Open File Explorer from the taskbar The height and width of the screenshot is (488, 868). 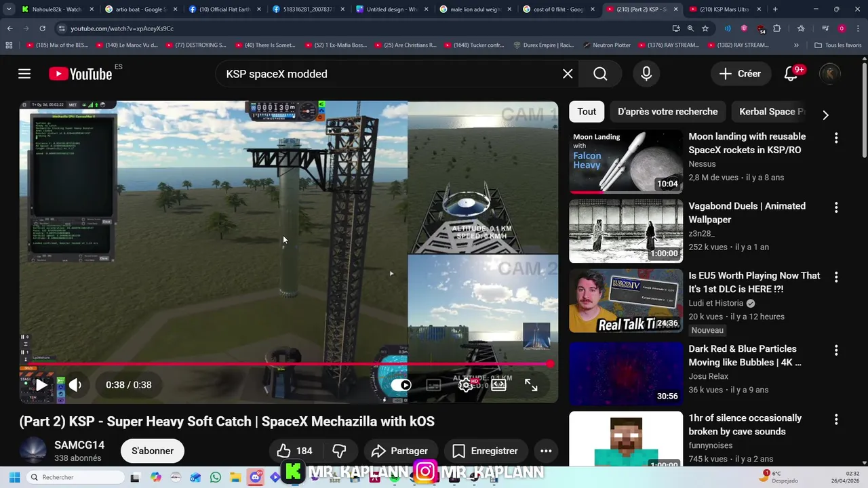tap(235, 477)
